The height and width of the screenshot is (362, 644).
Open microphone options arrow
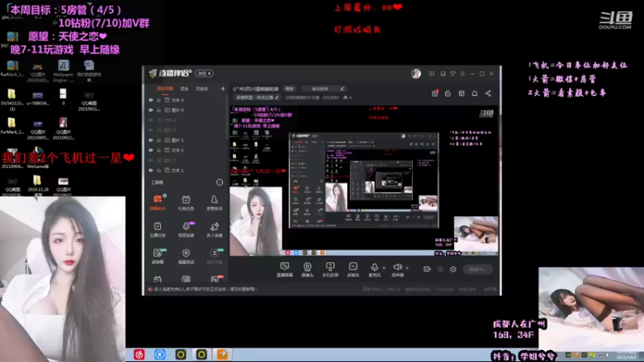pos(384,268)
